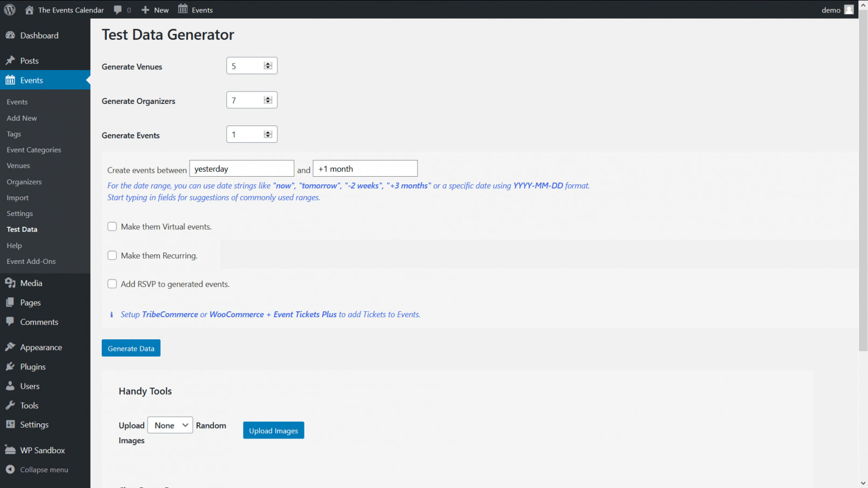868x488 pixels.
Task: Open the Upload Images None dropdown
Action: 170,425
